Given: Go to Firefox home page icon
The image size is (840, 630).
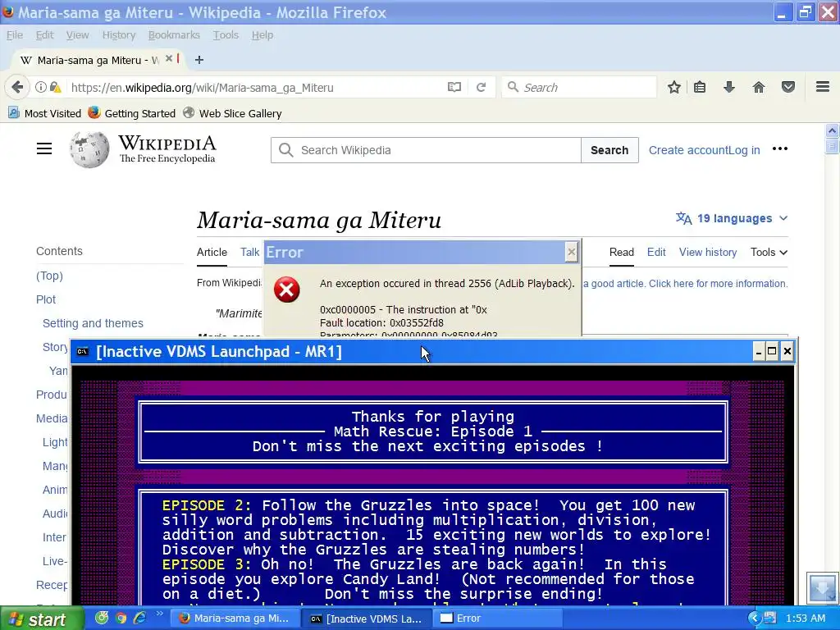Looking at the screenshot, I should coord(759,87).
